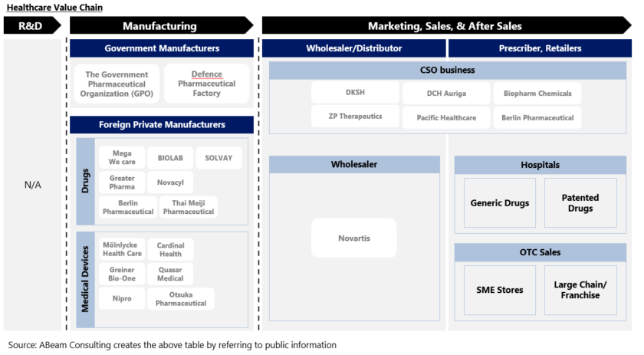644x355 pixels.
Task: Select the Thai Meiji Pharmaceutical box
Action: [x=189, y=207]
